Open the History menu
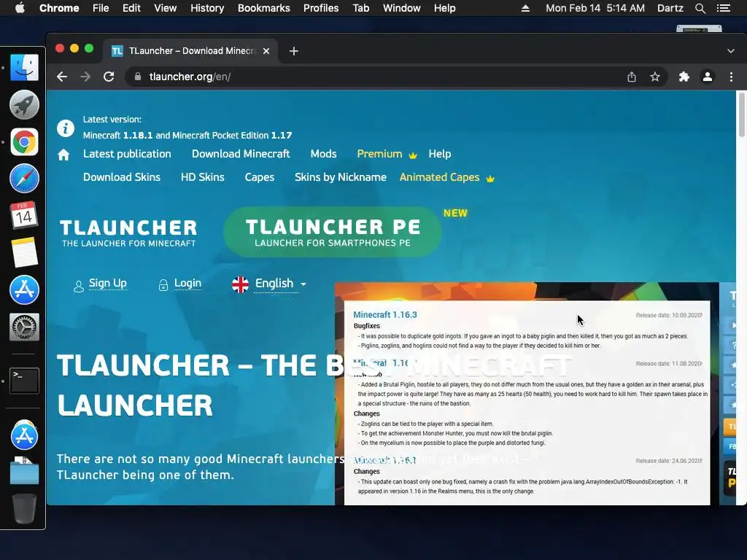 tap(207, 8)
